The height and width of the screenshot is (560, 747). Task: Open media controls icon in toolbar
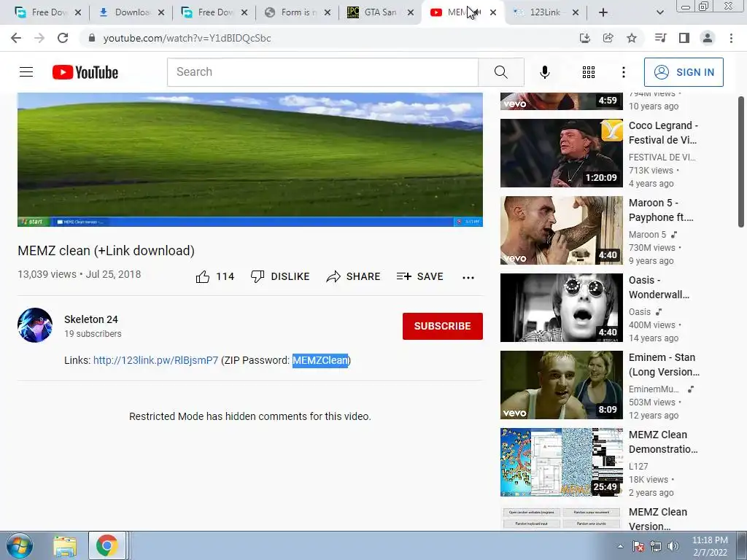[x=660, y=38]
